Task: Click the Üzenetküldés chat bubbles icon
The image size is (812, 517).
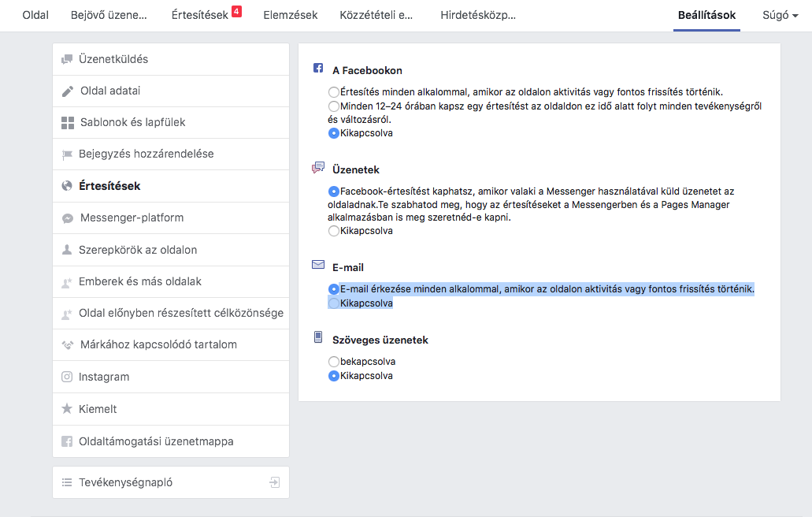Action: click(x=67, y=60)
